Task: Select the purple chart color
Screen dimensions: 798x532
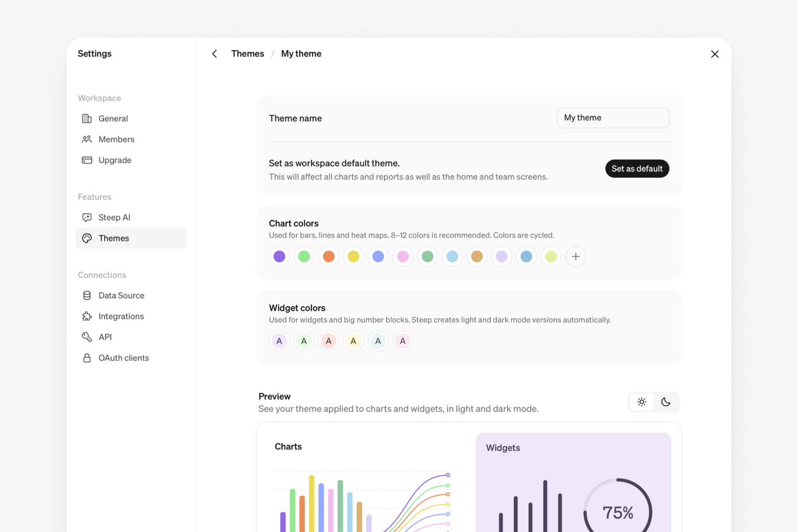Action: [279, 257]
